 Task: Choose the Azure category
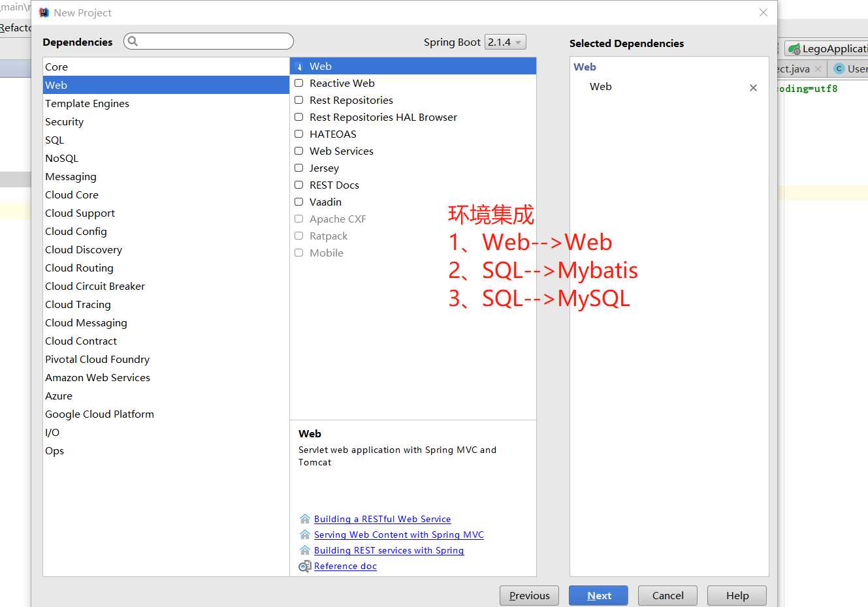[x=166, y=396]
